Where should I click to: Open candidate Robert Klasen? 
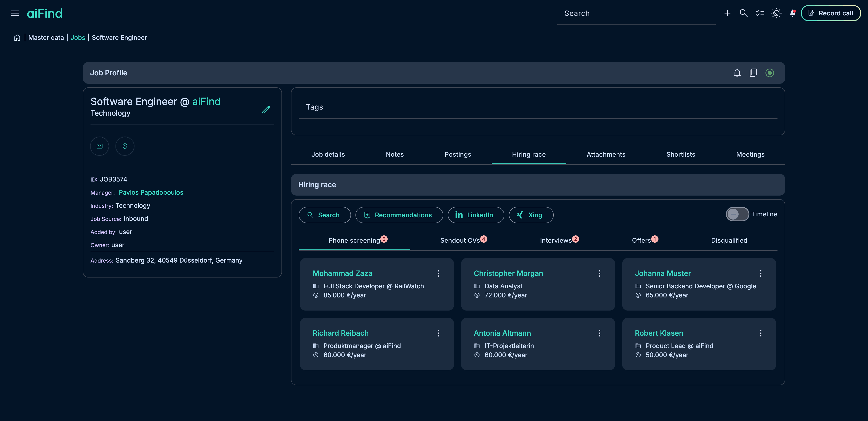pos(659,333)
